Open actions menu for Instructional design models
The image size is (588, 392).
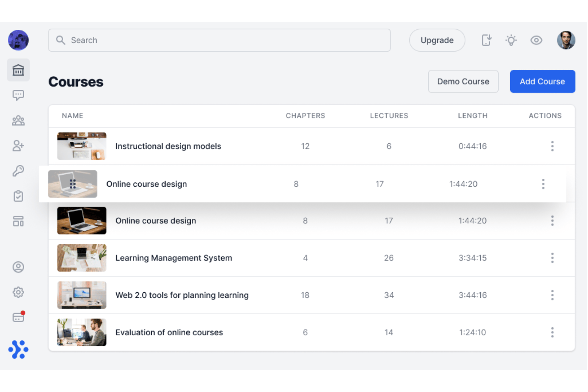552,146
